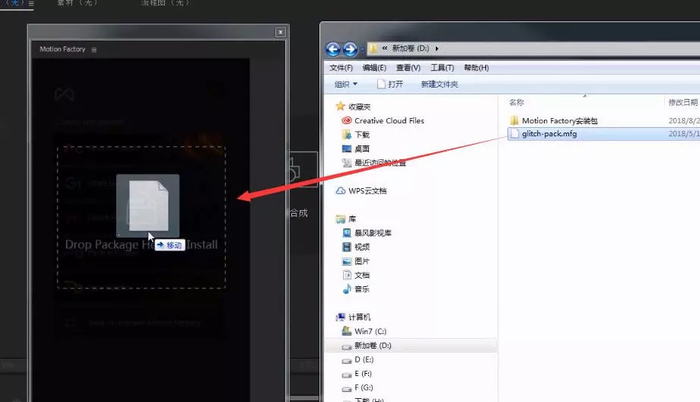Click the Explorer Forward navigation arrow
700x402 pixels.
coord(350,49)
